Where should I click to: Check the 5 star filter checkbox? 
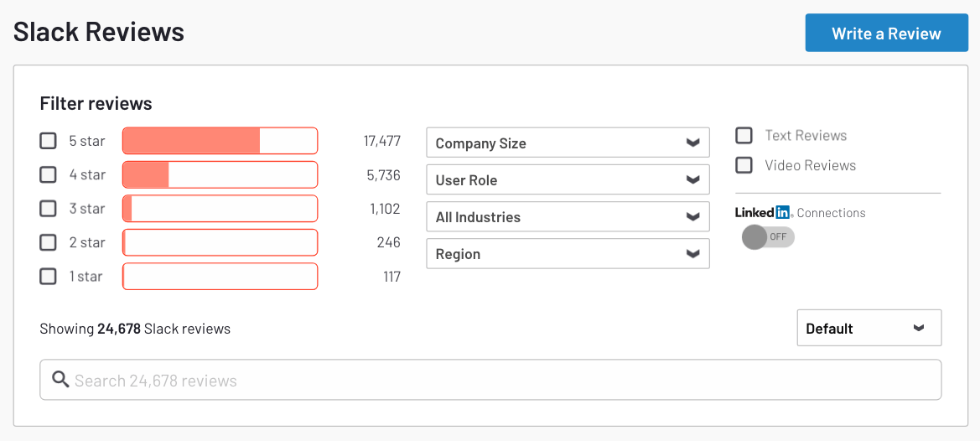(48, 141)
